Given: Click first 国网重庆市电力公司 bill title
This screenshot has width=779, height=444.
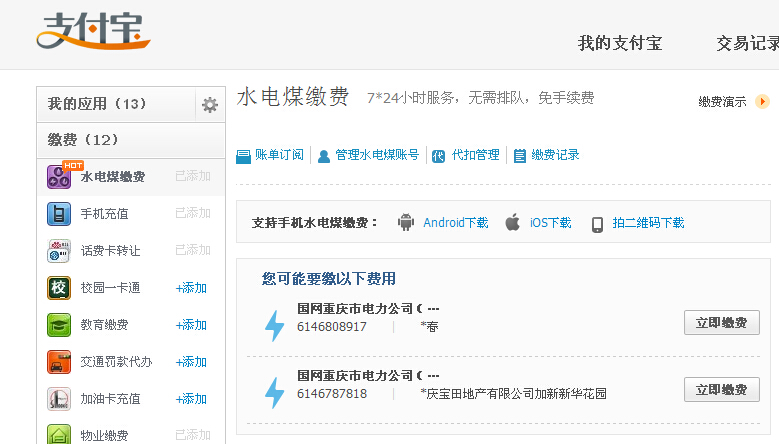Looking at the screenshot, I should 368,308.
